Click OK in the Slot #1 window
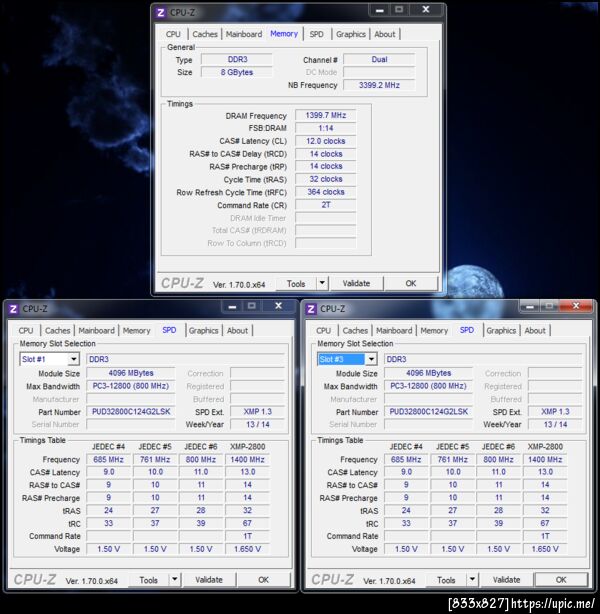Screen dimensions: 600x614 [264, 580]
